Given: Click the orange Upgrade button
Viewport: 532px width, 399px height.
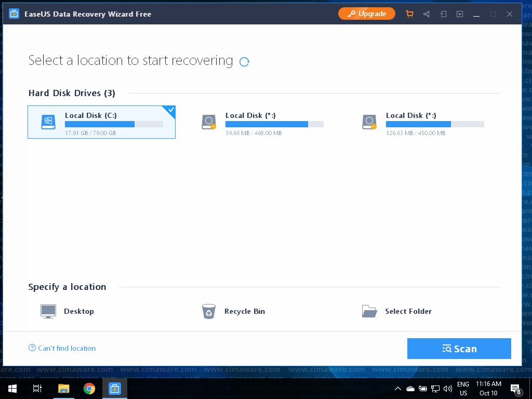Looking at the screenshot, I should pyautogui.click(x=367, y=14).
